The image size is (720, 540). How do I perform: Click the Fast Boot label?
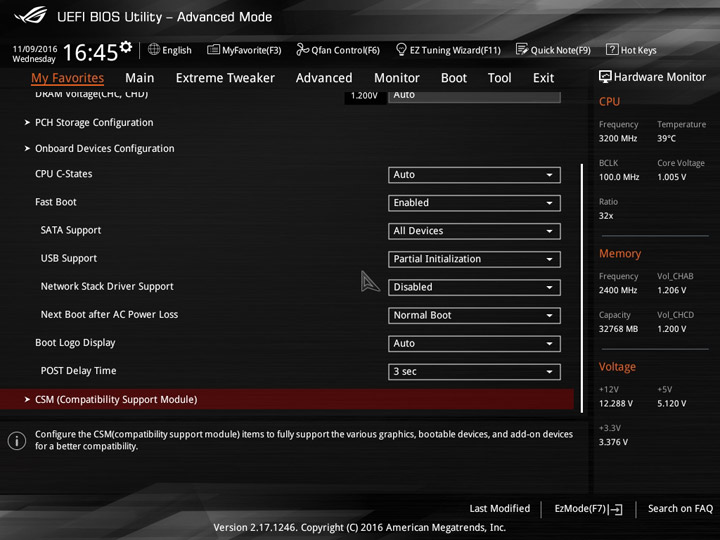click(56, 202)
